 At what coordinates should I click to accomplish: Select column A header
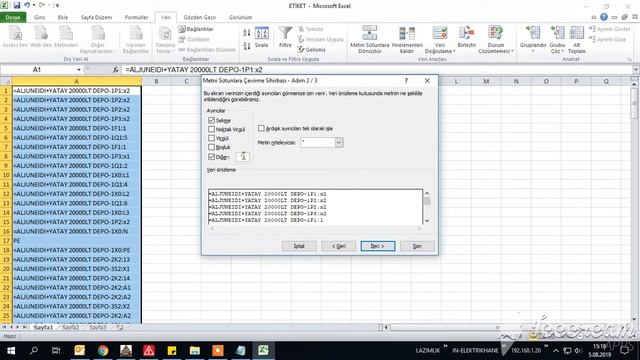tap(77, 81)
